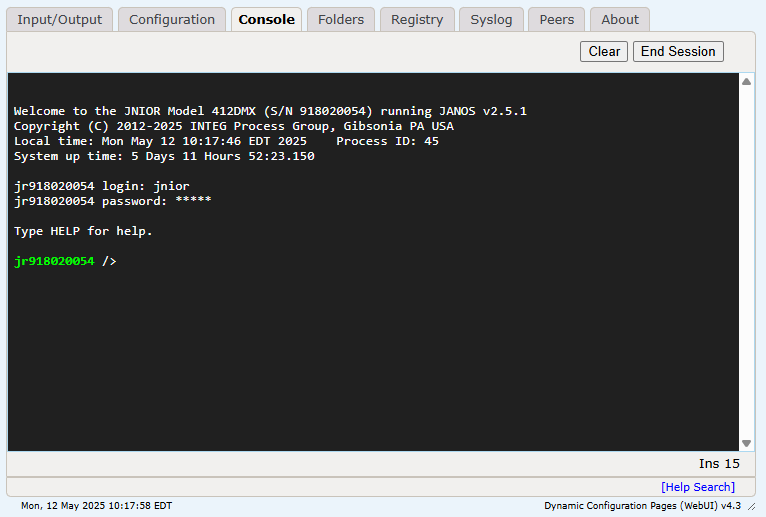Screen dimensions: 766x517
Task: Switch to the Peers tab
Action: click(x=556, y=19)
